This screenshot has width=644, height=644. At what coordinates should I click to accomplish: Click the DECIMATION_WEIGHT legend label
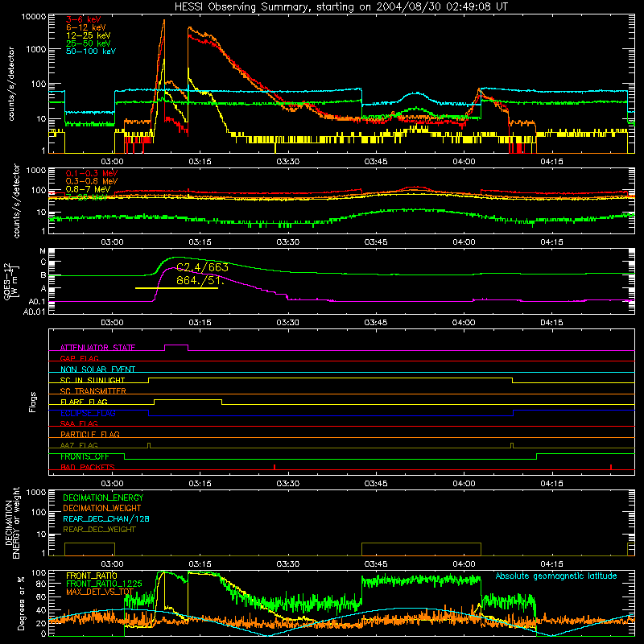[102, 508]
